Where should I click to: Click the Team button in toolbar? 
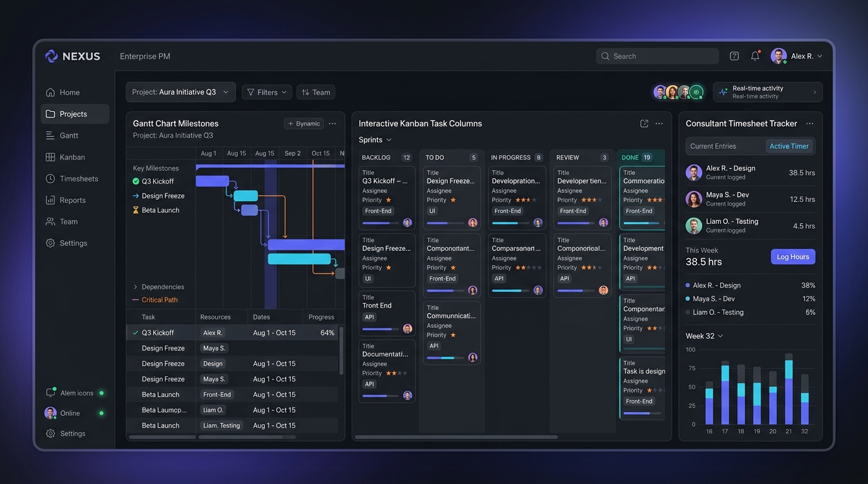pos(316,92)
